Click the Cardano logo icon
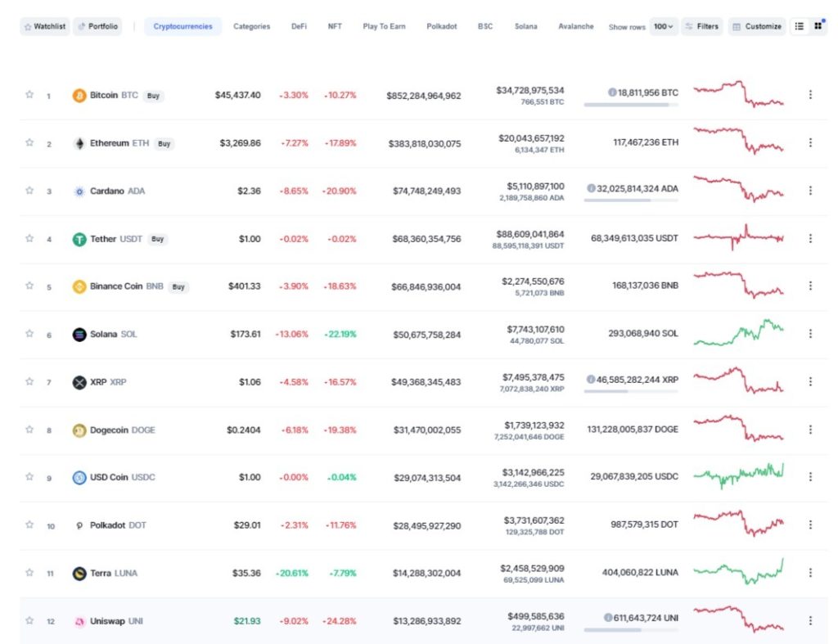The image size is (838, 644). pyautogui.click(x=79, y=191)
